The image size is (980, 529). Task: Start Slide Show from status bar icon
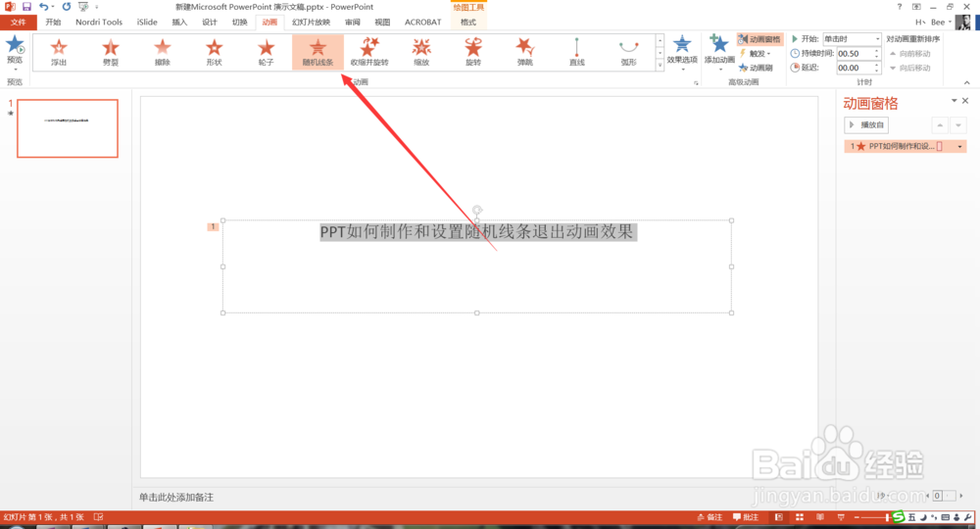click(841, 517)
